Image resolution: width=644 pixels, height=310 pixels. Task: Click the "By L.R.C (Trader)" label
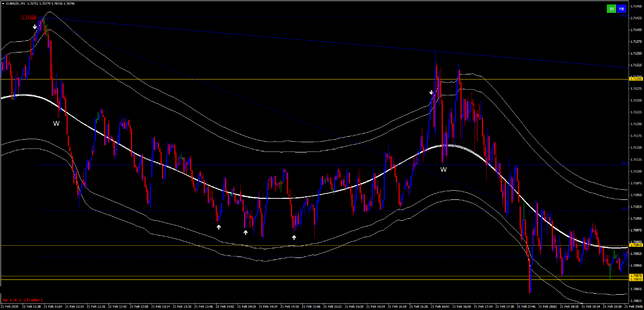coord(23,300)
